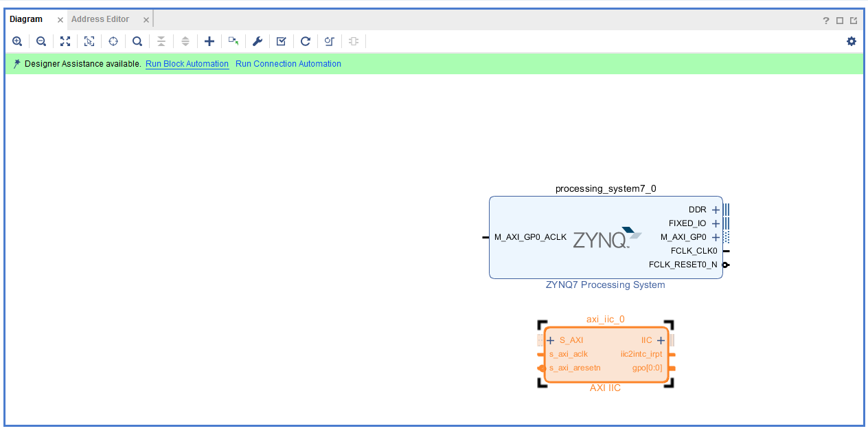
Task: Click the Collapse All icon
Action: click(x=161, y=41)
